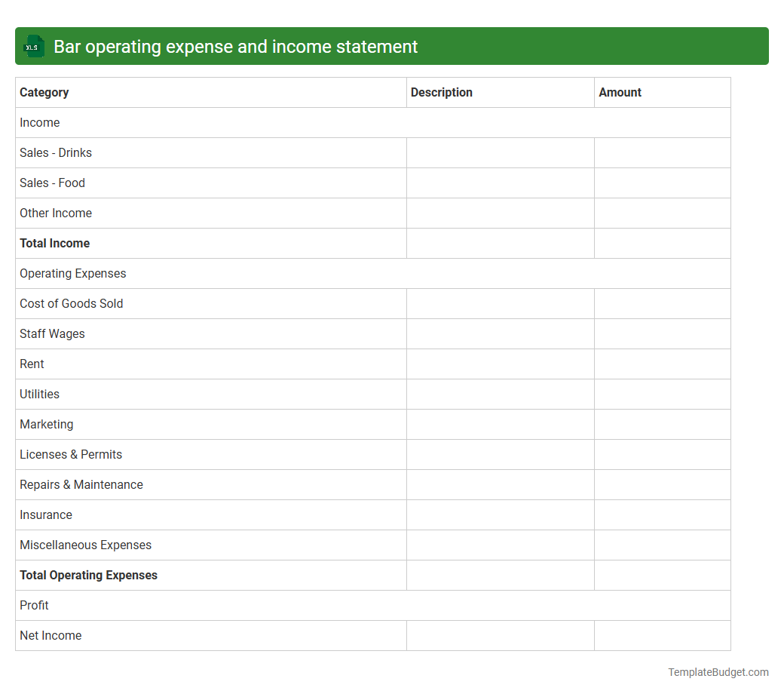Select the Operating Expenses section row
This screenshot has height=694, width=784.
(x=72, y=273)
